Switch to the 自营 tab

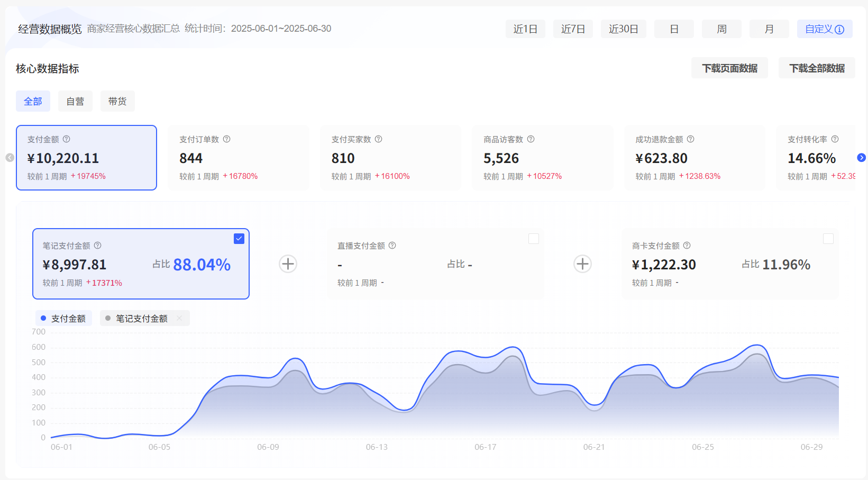click(x=75, y=101)
